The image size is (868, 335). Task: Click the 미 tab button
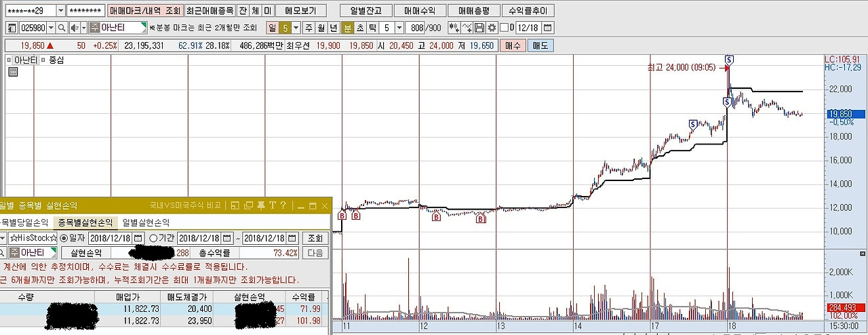tap(268, 11)
